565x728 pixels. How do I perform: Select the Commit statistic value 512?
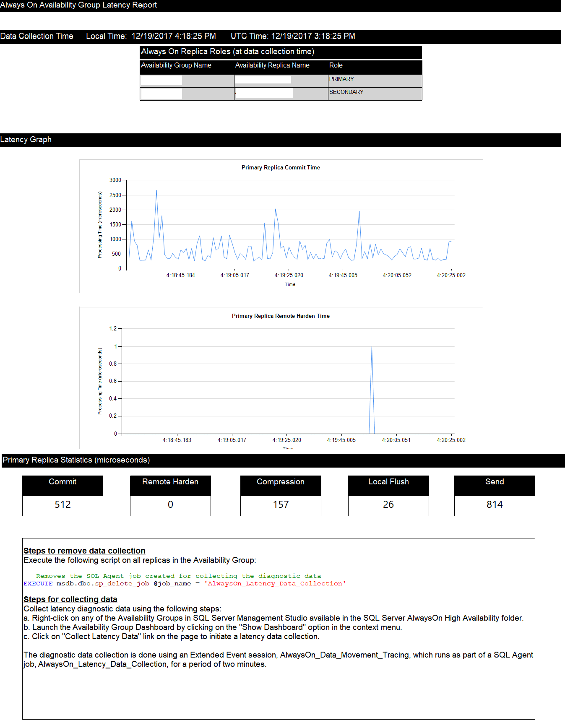tap(62, 505)
